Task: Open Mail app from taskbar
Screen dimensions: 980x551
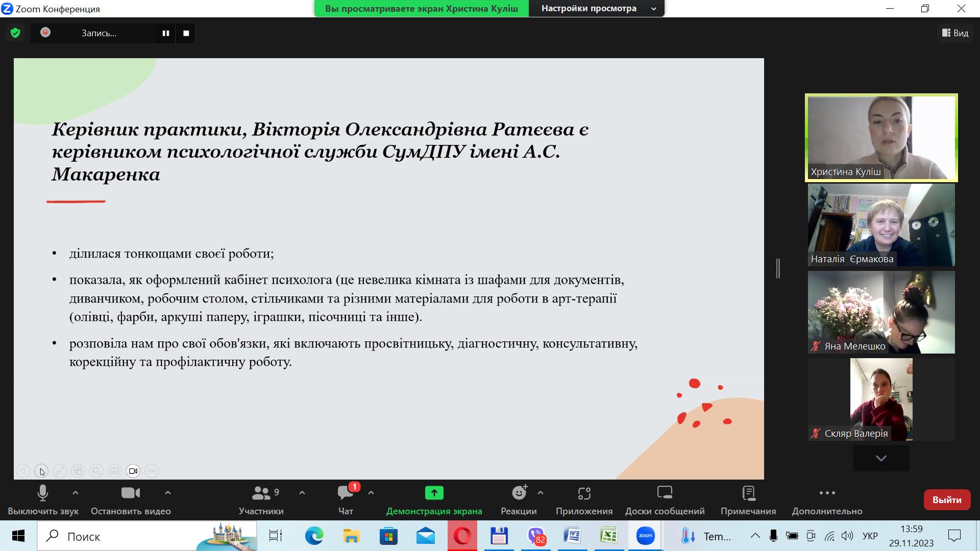Action: pyautogui.click(x=425, y=536)
